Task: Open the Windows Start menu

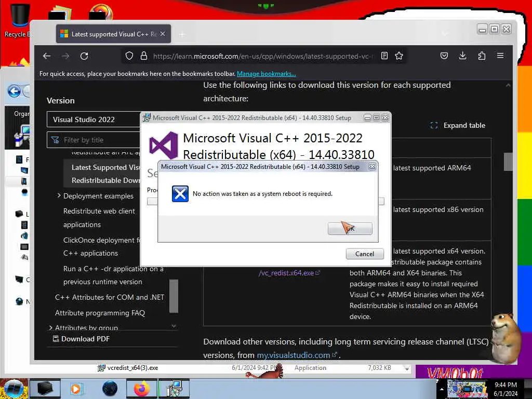Action: pyautogui.click(x=14, y=389)
